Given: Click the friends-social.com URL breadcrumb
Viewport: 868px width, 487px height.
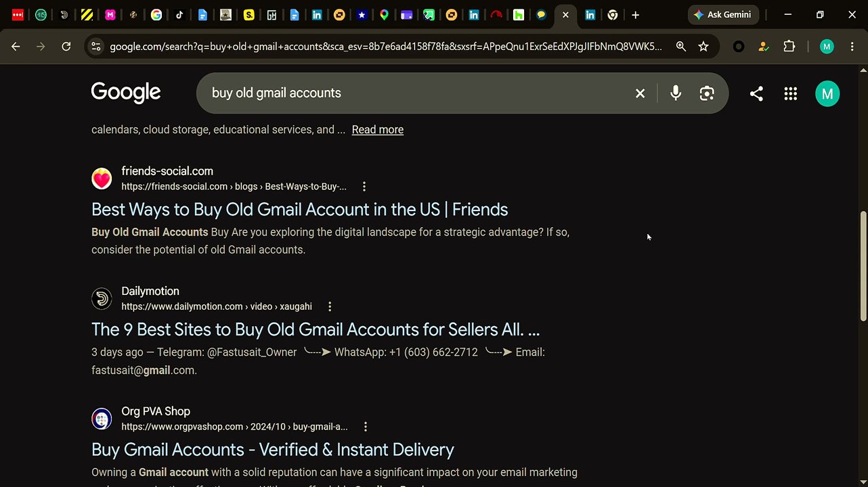Looking at the screenshot, I should [x=234, y=187].
